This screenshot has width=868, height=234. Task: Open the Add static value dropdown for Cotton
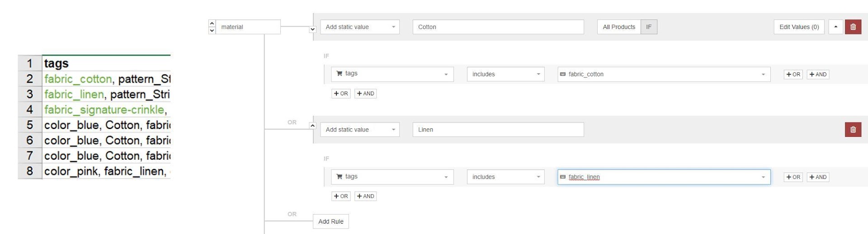pyautogui.click(x=360, y=27)
